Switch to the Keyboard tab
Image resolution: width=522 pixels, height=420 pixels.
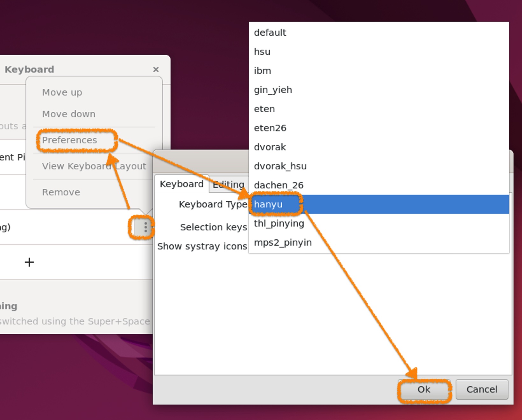click(181, 184)
